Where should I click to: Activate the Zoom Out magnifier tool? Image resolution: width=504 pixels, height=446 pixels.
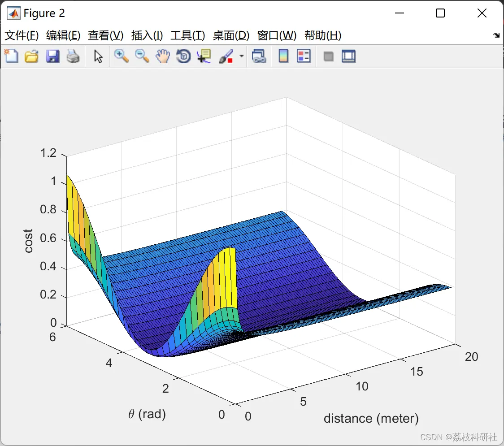tap(142, 56)
